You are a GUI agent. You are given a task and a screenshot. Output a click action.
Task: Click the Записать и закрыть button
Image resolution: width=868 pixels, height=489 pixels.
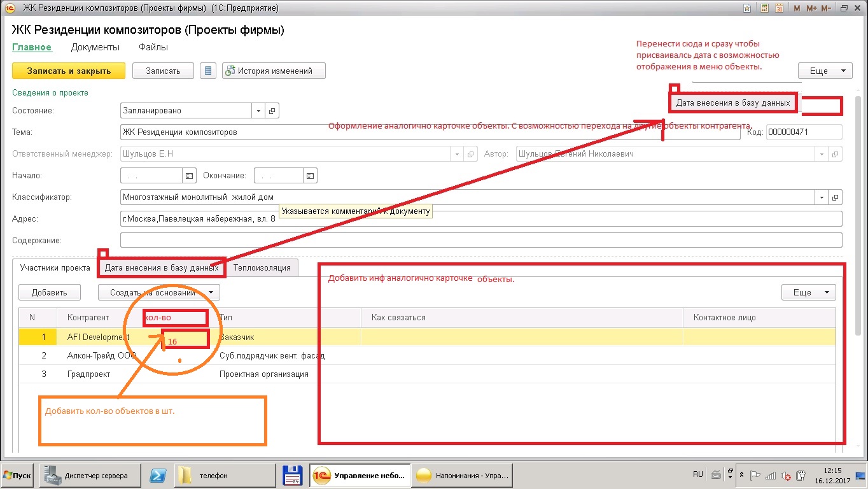pyautogui.click(x=69, y=71)
